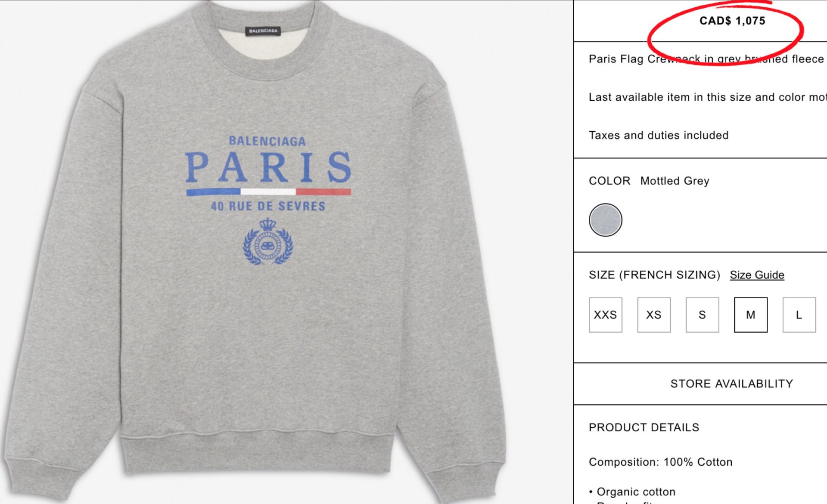Click the tricolor flag stripe graphic
The width and height of the screenshot is (827, 504).
click(x=268, y=192)
